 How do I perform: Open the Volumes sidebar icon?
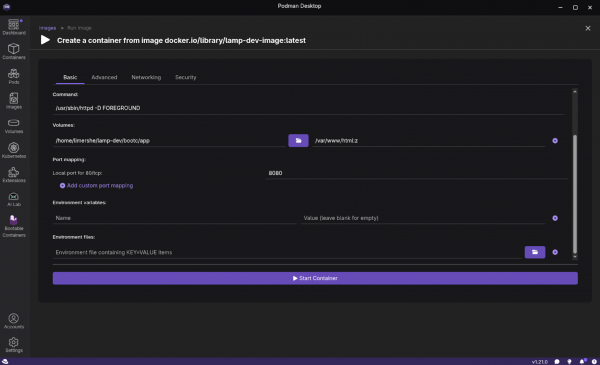(14, 126)
